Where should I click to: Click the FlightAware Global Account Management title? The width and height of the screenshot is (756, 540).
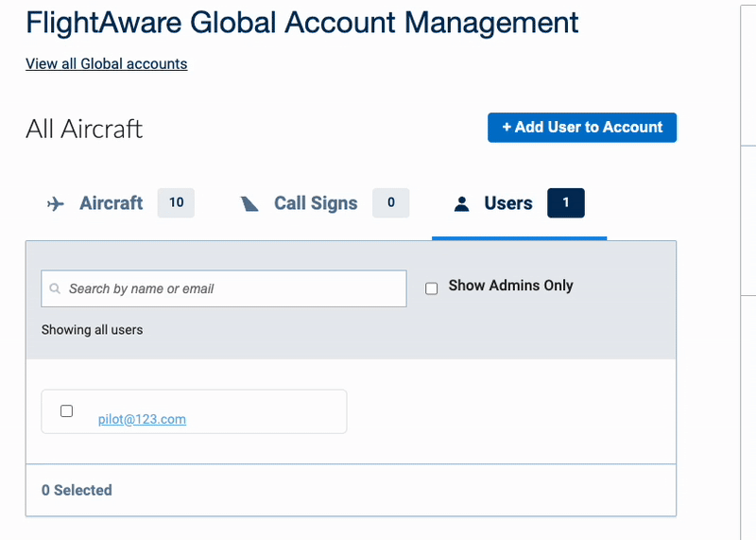point(301,22)
